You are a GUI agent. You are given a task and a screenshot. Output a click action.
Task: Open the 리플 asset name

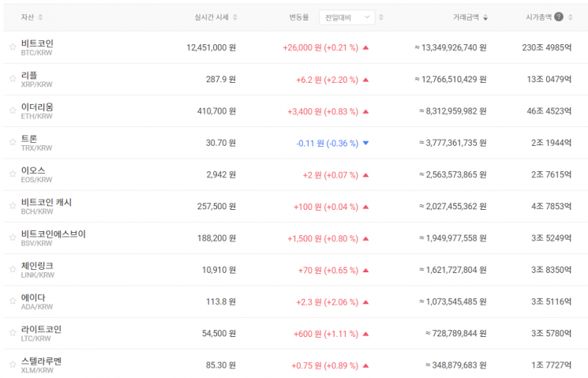tap(29, 76)
